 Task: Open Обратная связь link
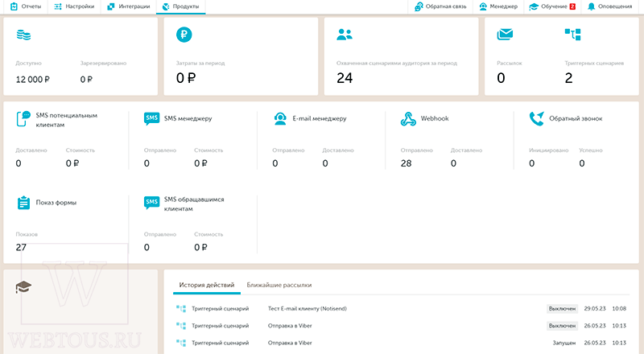440,6
